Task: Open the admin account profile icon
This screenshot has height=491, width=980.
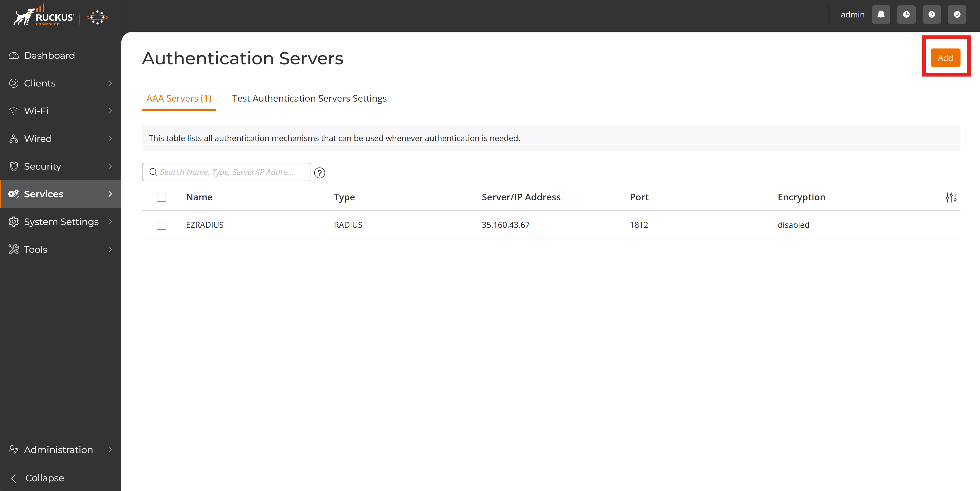Action: (957, 14)
